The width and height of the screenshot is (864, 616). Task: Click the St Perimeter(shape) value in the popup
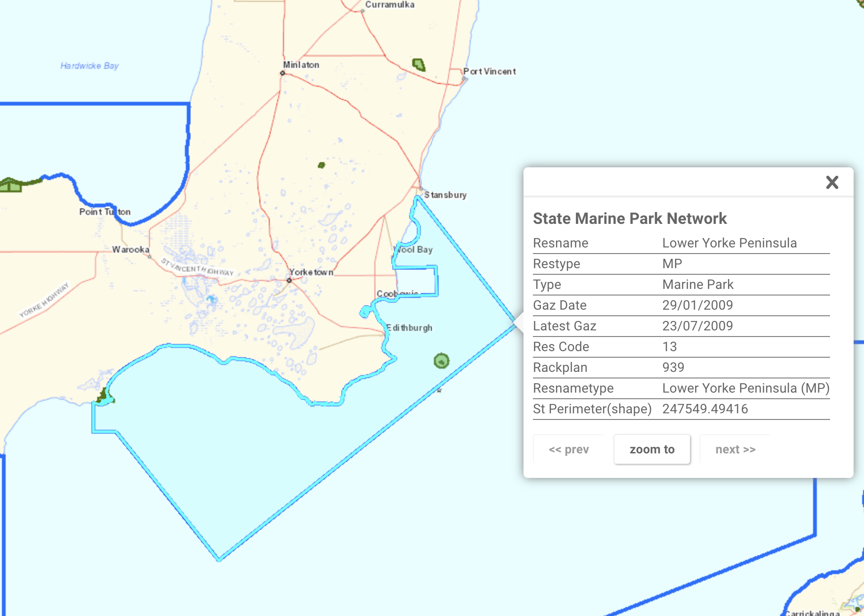pyautogui.click(x=705, y=409)
